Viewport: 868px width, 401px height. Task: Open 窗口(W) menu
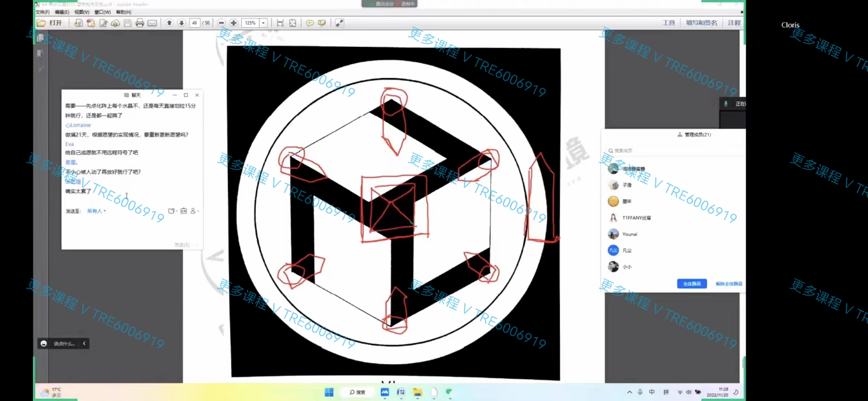103,12
